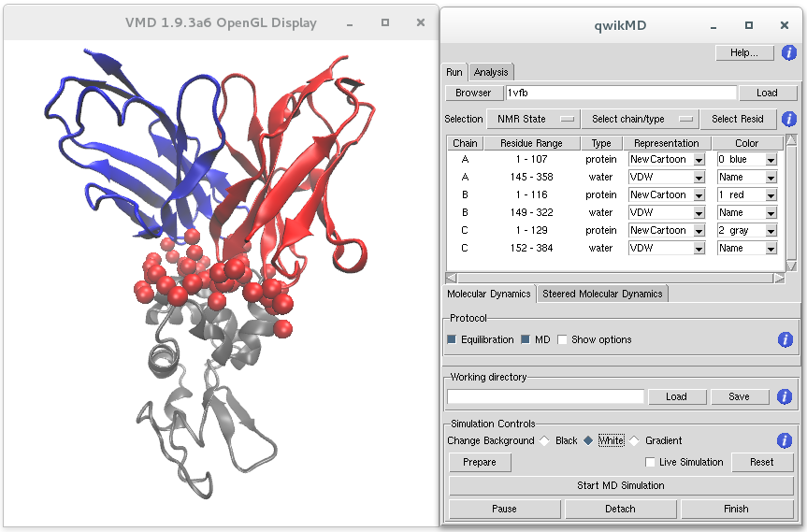This screenshot has height=532, width=807.
Task: Open the chain B red color dropdown
Action: (771, 195)
